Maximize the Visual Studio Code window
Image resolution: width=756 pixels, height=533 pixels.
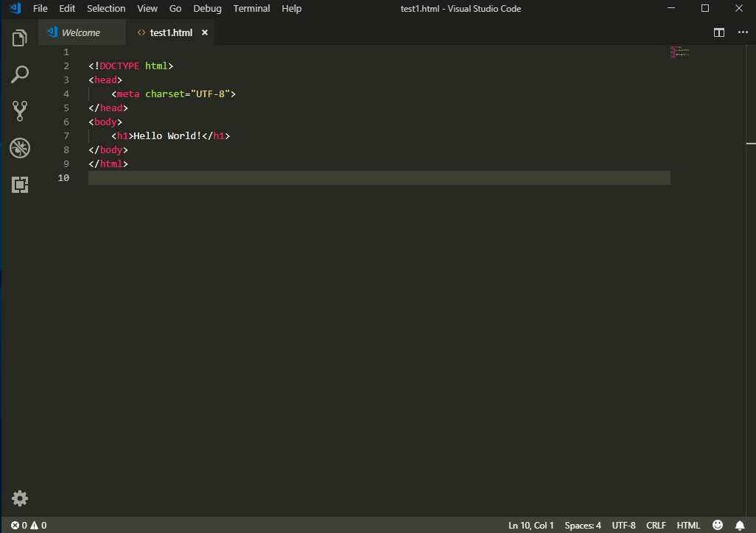coord(705,8)
